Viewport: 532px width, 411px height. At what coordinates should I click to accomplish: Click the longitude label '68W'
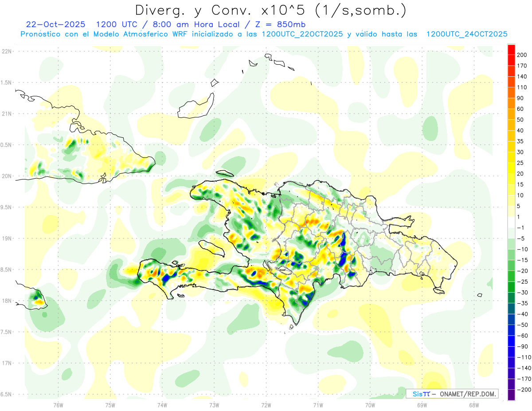click(474, 405)
